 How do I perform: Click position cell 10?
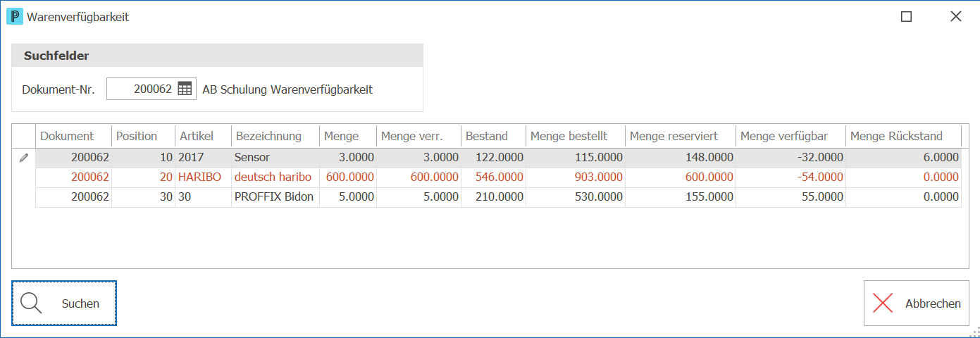click(x=144, y=158)
